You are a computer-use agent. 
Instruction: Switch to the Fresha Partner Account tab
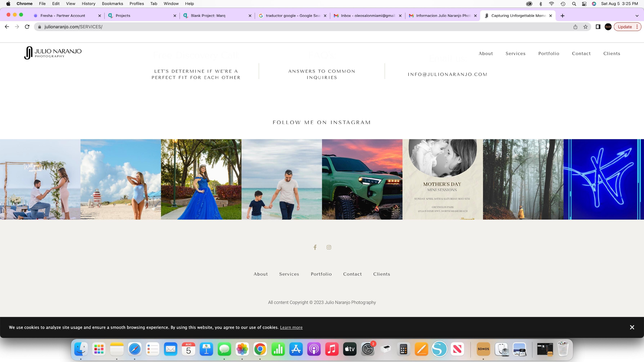(x=63, y=15)
